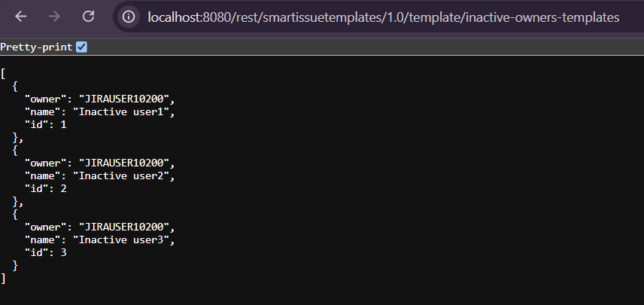Click the closing square bracket of the JSON
The height and width of the screenshot is (305, 644).
(x=4, y=279)
